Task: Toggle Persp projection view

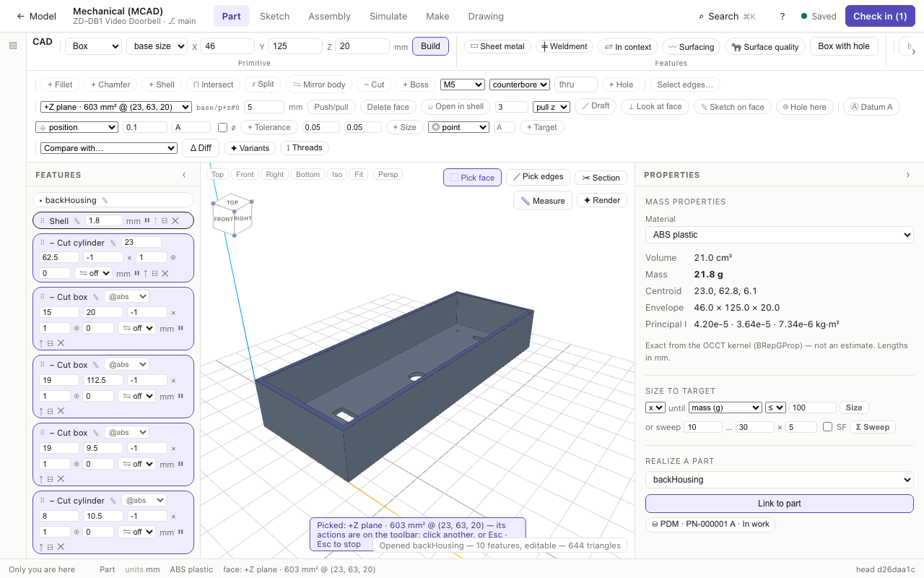Action: pyautogui.click(x=388, y=174)
